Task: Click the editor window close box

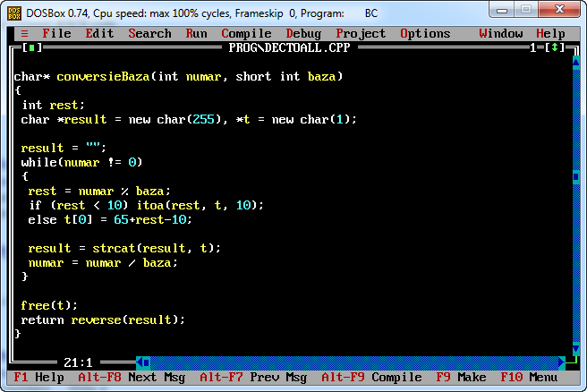Action: pos(31,47)
